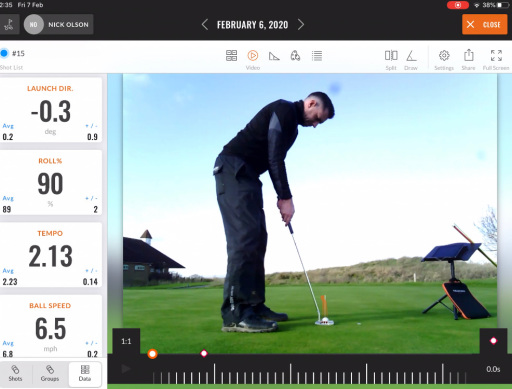Open the February 6, 2020 date selector
This screenshot has height=389, width=512.
point(252,25)
